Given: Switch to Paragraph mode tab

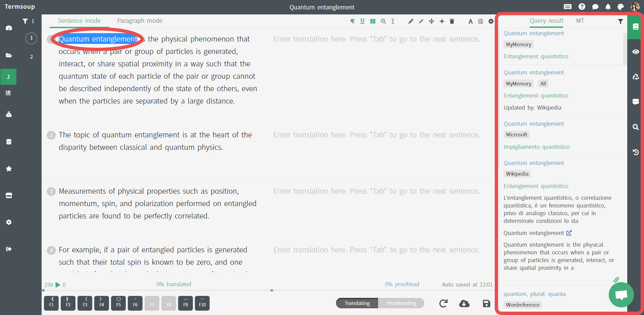Looking at the screenshot, I should pos(140,21).
